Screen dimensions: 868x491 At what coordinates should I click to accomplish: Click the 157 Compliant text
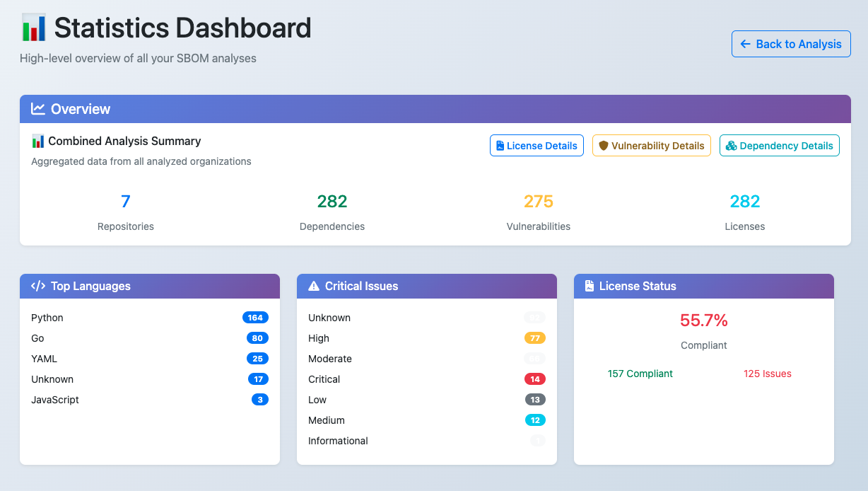pyautogui.click(x=640, y=374)
